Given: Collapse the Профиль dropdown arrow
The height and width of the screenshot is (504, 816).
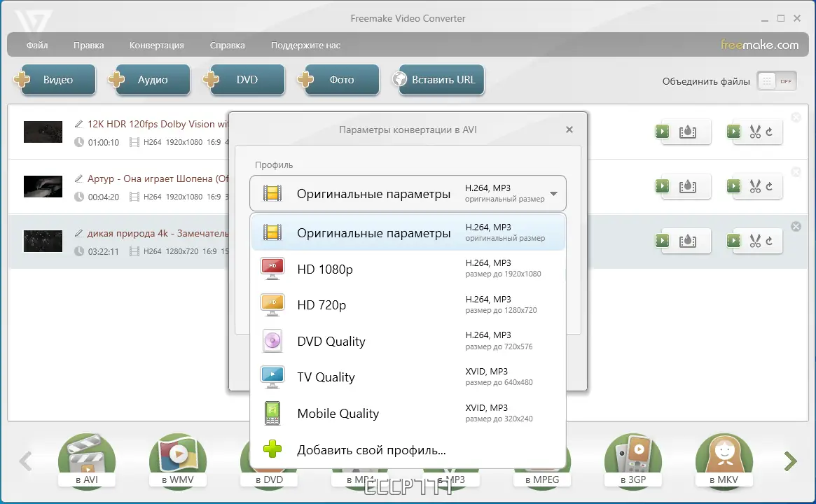Looking at the screenshot, I should click(x=554, y=194).
